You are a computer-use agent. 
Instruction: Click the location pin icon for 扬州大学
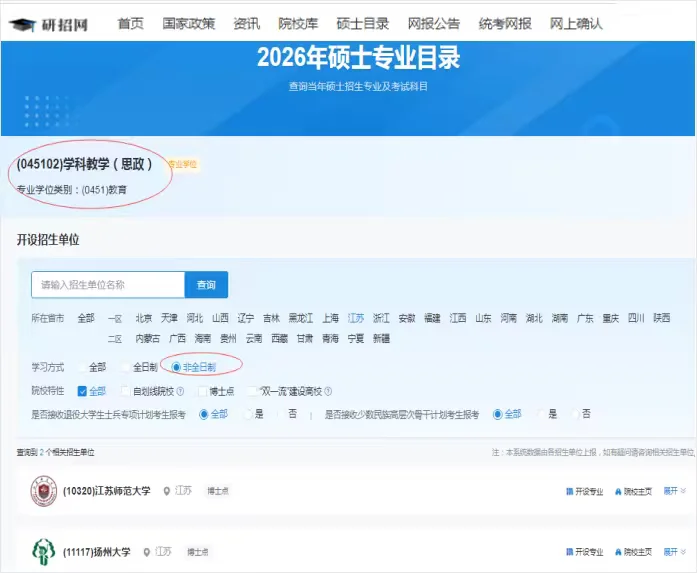147,552
